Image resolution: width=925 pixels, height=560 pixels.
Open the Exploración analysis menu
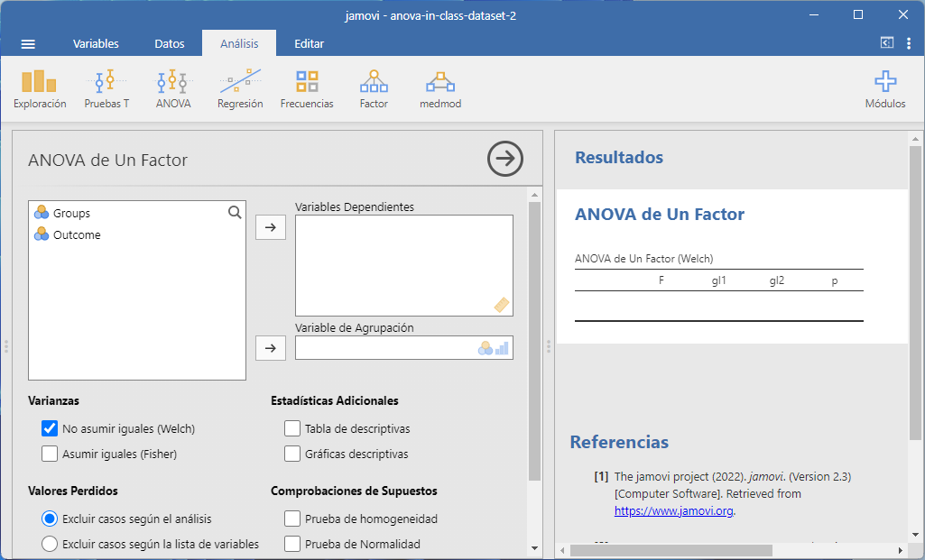tap(40, 89)
